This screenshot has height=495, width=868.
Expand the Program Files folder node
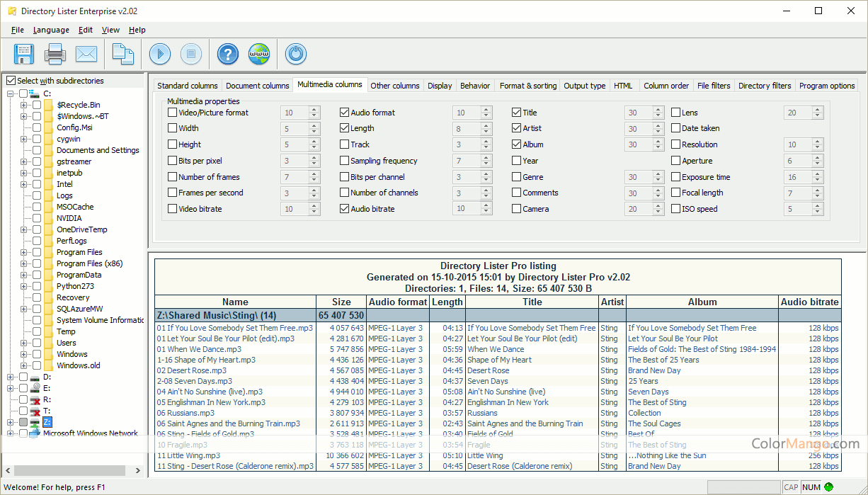(23, 252)
